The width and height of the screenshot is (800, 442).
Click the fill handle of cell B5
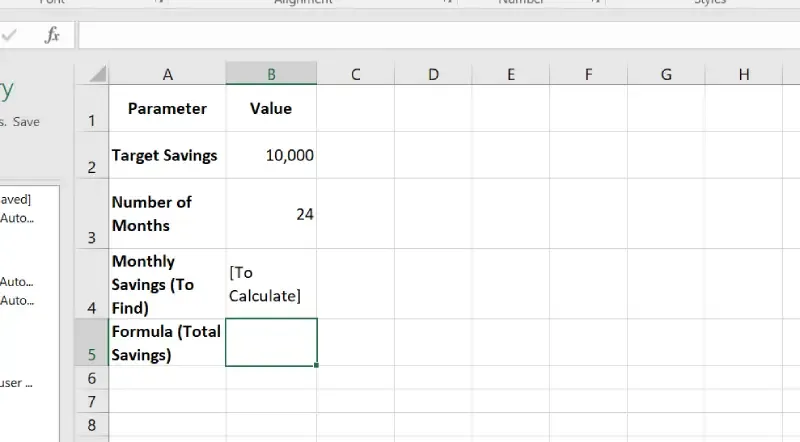pos(316,365)
